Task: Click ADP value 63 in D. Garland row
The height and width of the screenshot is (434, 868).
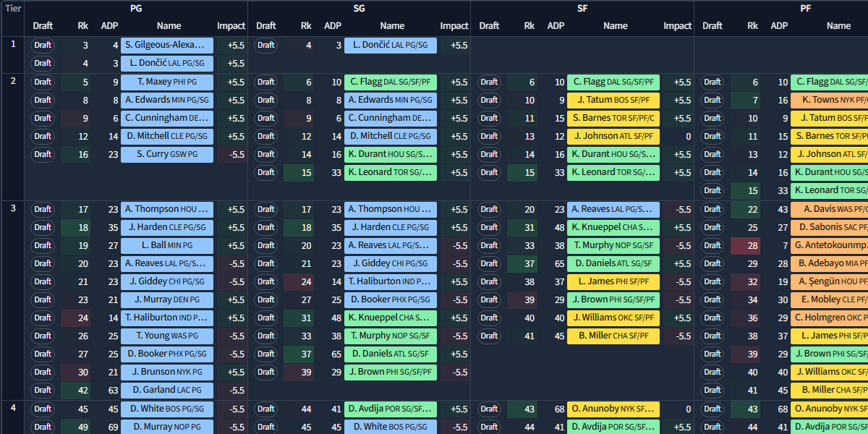Action: pyautogui.click(x=114, y=391)
